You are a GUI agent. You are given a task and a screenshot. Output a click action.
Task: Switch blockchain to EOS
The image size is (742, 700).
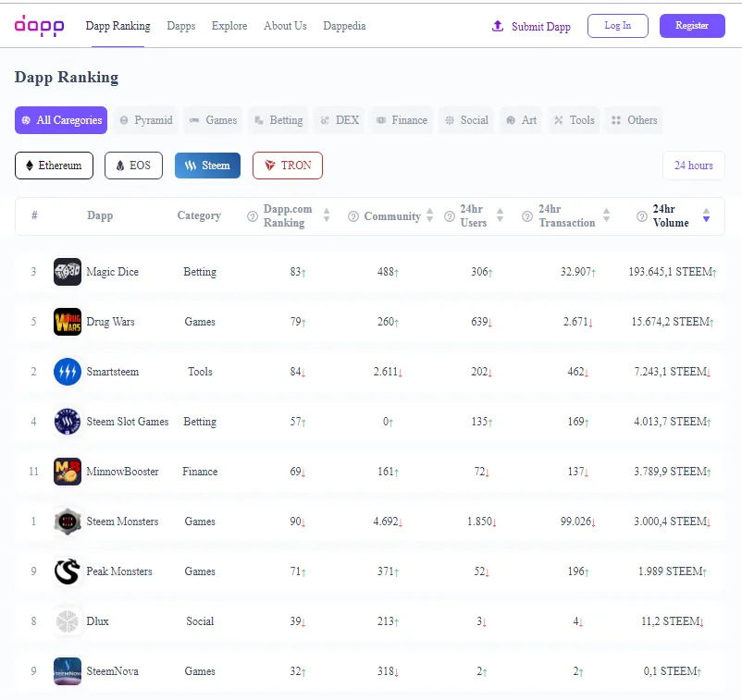tap(133, 166)
